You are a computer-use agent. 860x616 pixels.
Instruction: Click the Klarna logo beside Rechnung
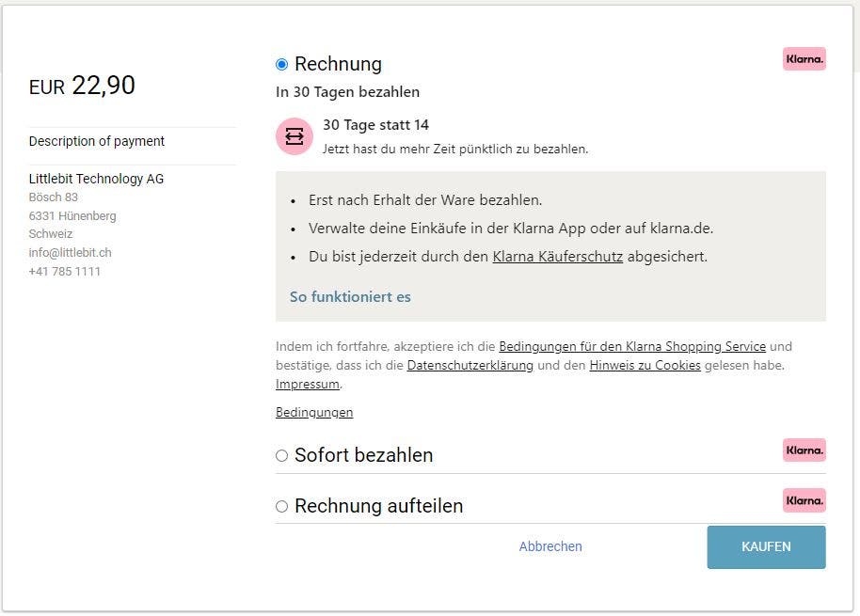[x=804, y=59]
